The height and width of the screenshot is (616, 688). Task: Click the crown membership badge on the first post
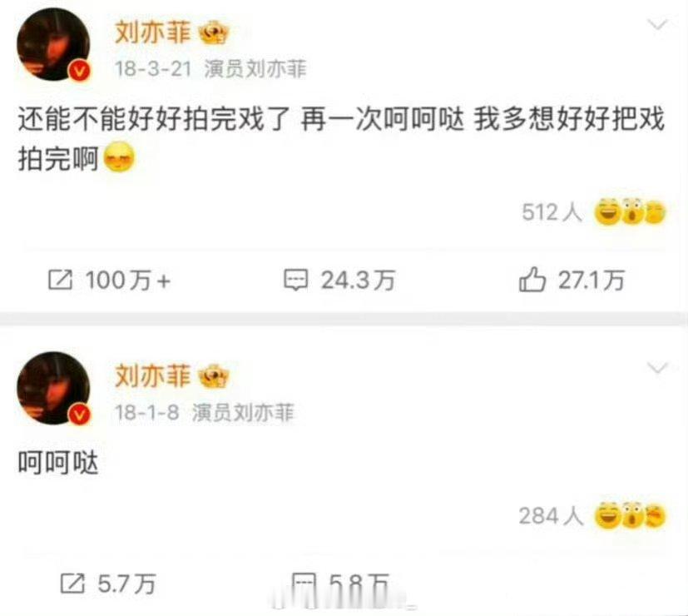pyautogui.click(x=215, y=34)
